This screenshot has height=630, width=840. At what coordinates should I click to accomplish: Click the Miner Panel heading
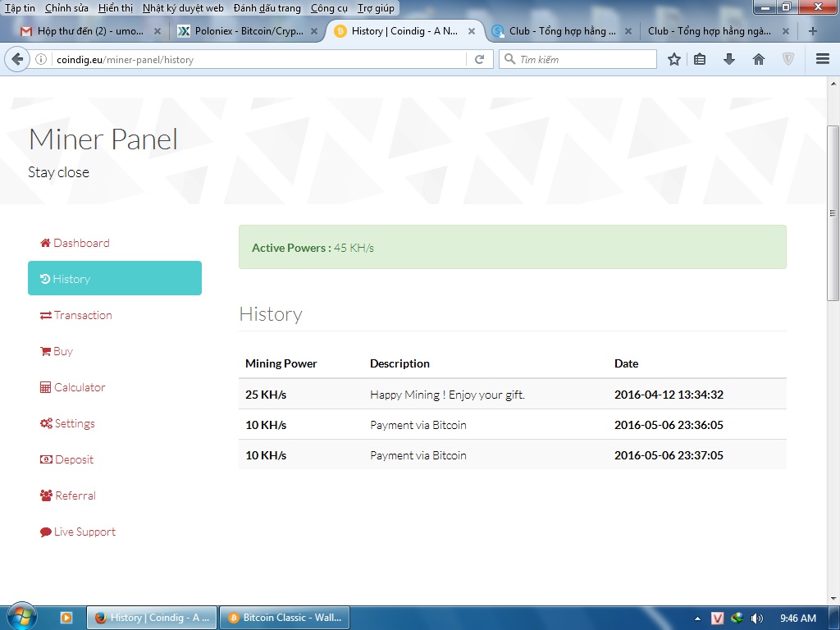(103, 139)
